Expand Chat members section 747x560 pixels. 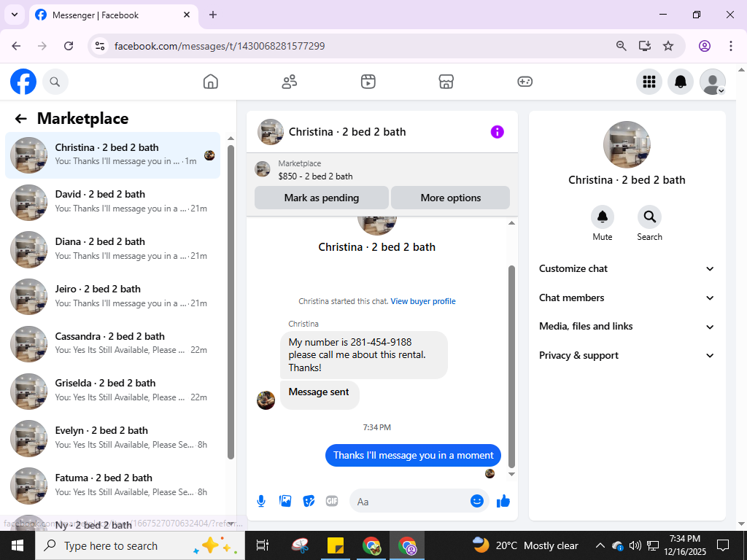coord(627,298)
